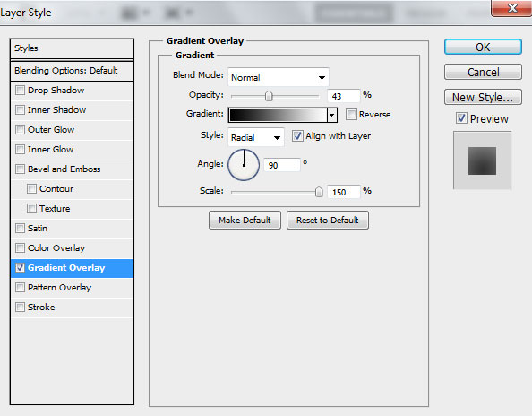Click the Cancel button
The width and height of the screenshot is (532, 416).
(x=483, y=72)
